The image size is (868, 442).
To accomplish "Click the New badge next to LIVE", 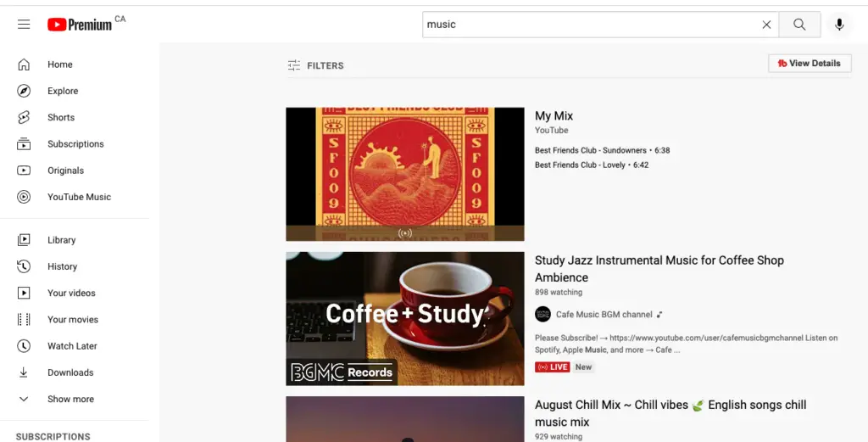I will (583, 366).
